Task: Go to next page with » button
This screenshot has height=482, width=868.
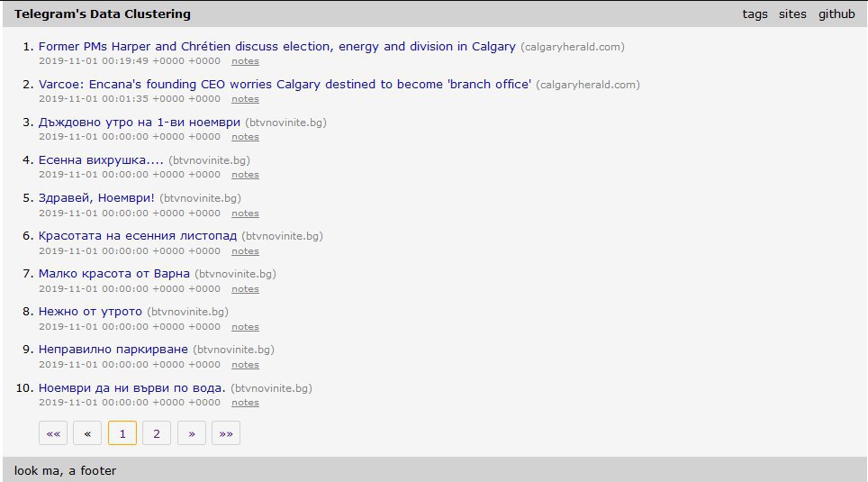Action: (192, 433)
